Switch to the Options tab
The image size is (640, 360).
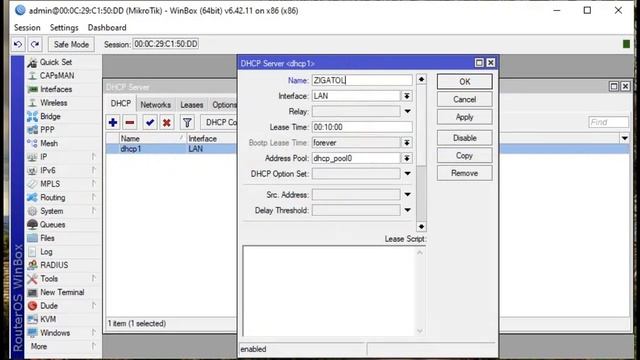tap(224, 105)
